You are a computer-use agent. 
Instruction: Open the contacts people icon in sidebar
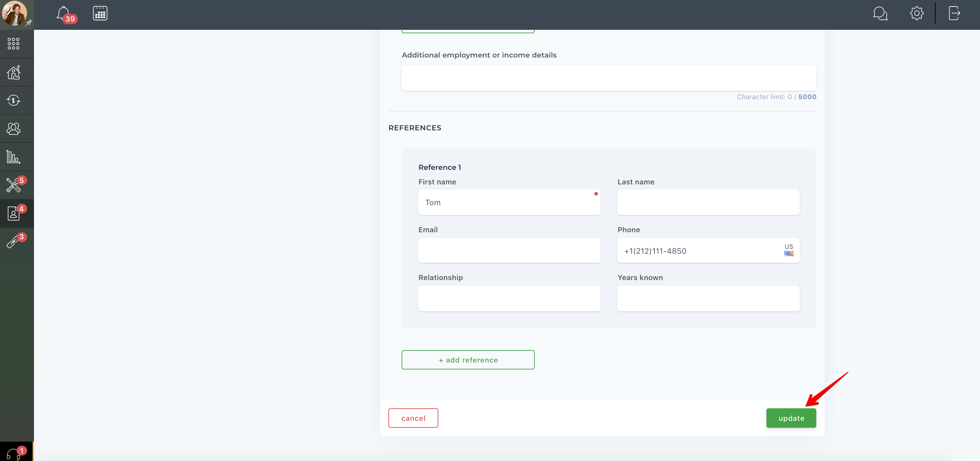click(x=13, y=129)
